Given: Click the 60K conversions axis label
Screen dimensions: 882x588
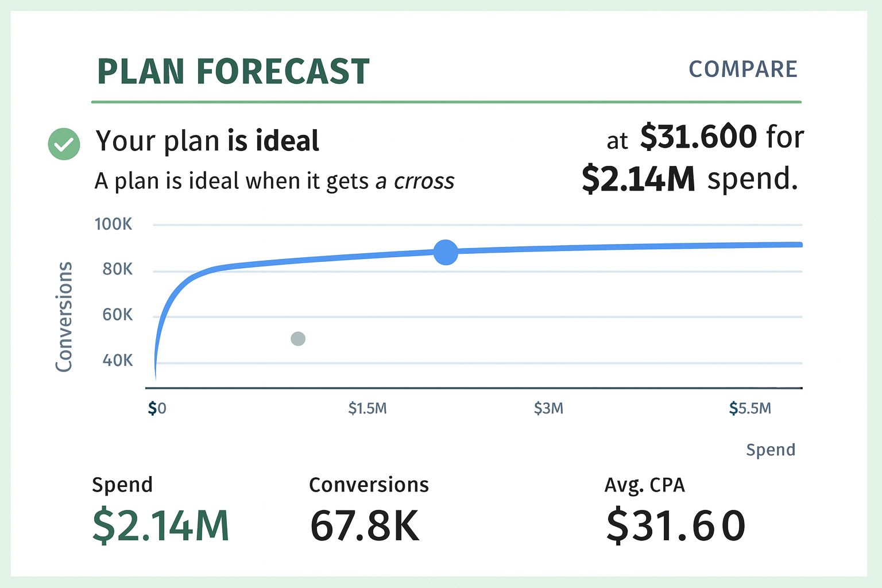Looking at the screenshot, I should 117,315.
